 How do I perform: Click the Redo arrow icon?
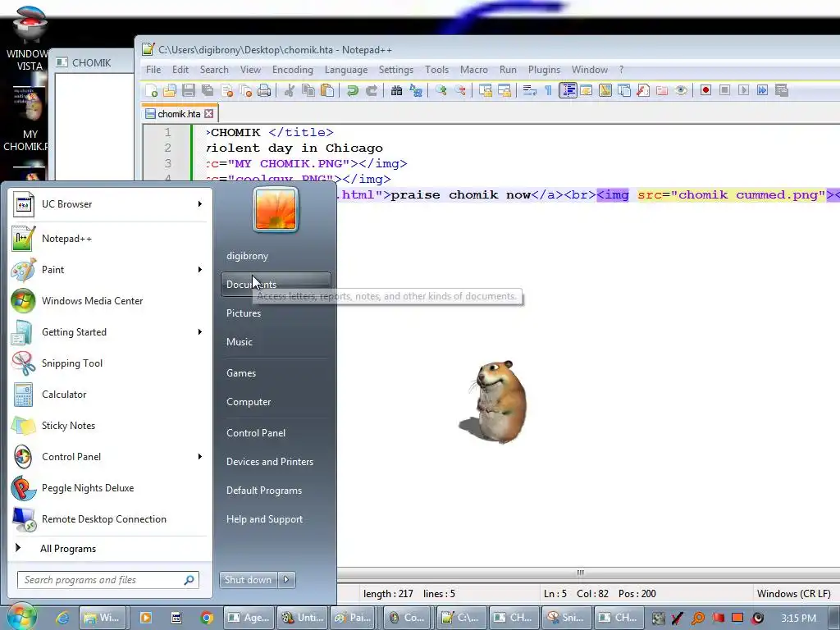(x=371, y=90)
